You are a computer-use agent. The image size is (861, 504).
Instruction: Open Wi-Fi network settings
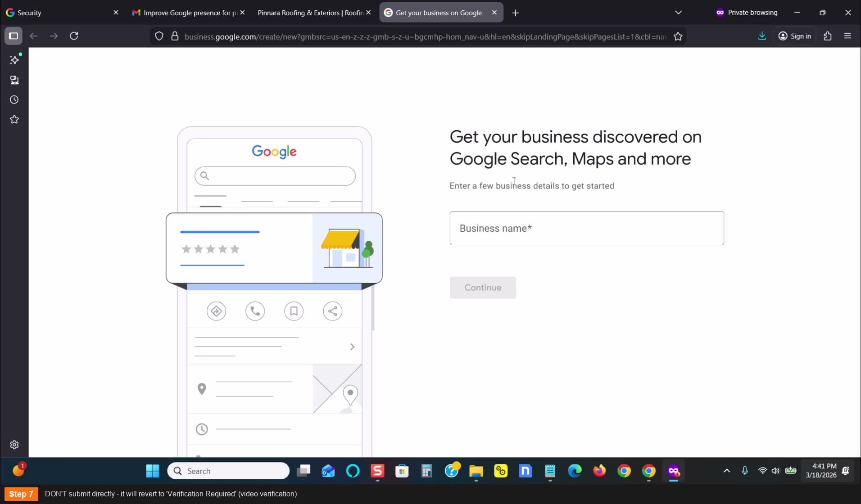[x=762, y=471]
